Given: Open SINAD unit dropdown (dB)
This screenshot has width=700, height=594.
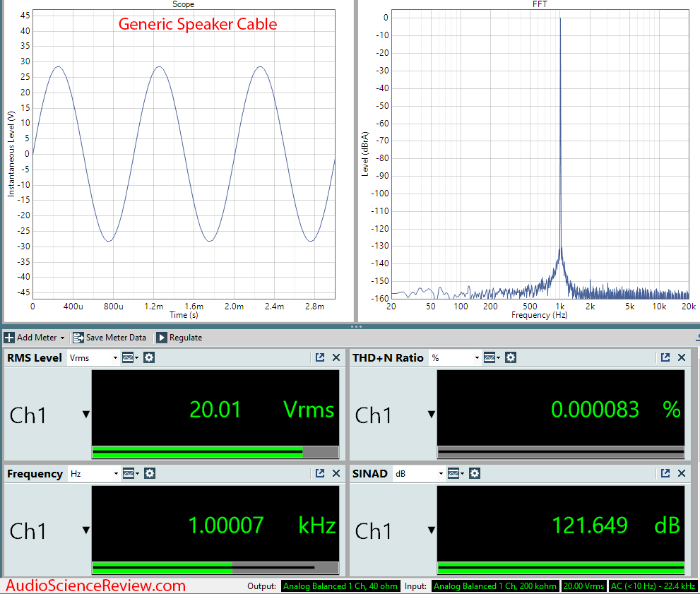Looking at the screenshot, I should tap(419, 473).
